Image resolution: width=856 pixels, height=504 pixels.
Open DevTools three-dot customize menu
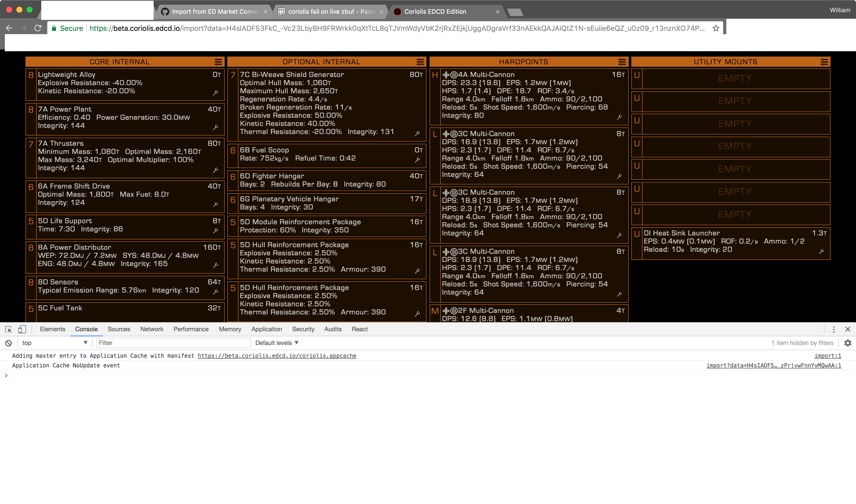834,329
